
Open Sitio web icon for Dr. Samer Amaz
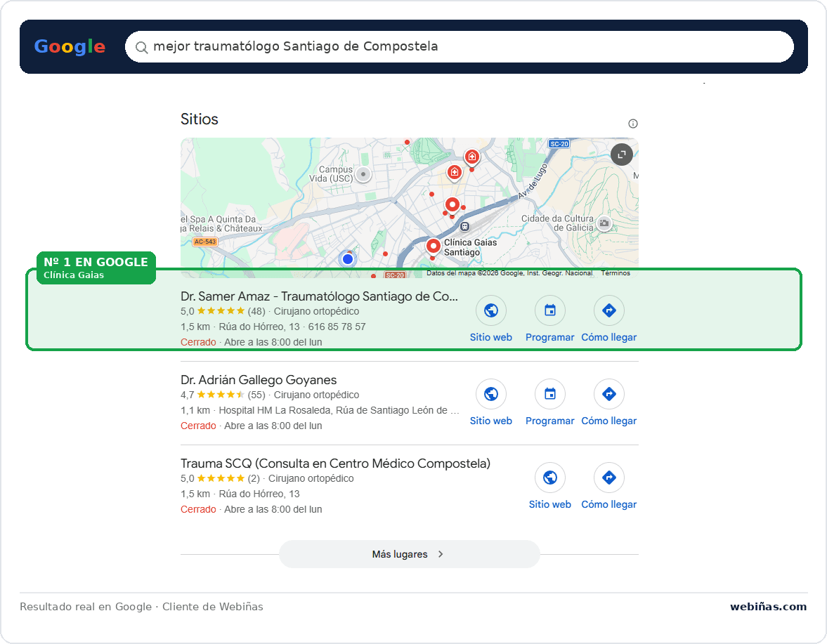click(491, 310)
